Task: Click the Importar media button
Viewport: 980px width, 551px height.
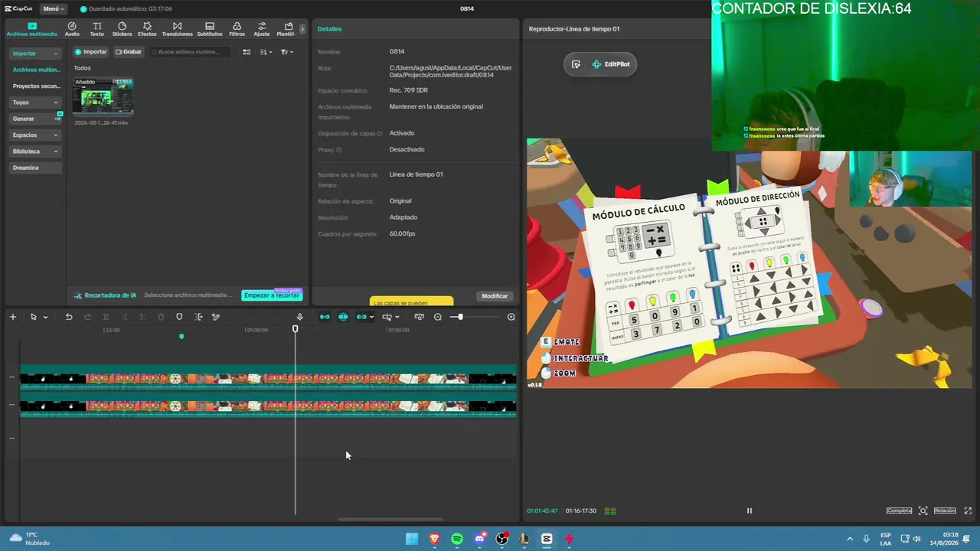Action: [91, 52]
